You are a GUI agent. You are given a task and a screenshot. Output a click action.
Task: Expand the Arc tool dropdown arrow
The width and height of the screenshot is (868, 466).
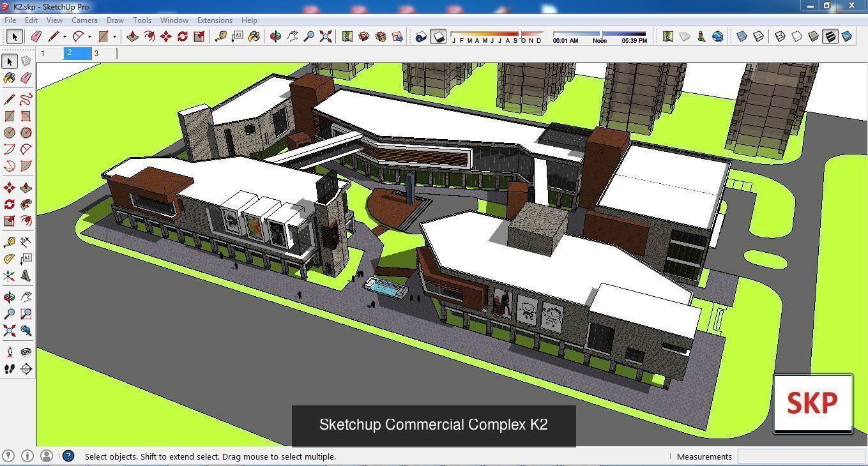[89, 37]
